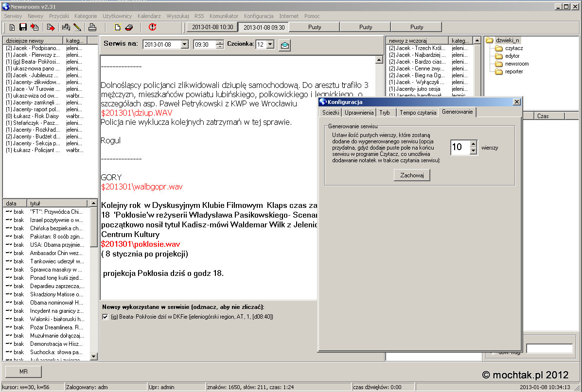Select news row "Stefańczyk - Pasz..."
This screenshot has width=582, height=392.
coord(33,123)
